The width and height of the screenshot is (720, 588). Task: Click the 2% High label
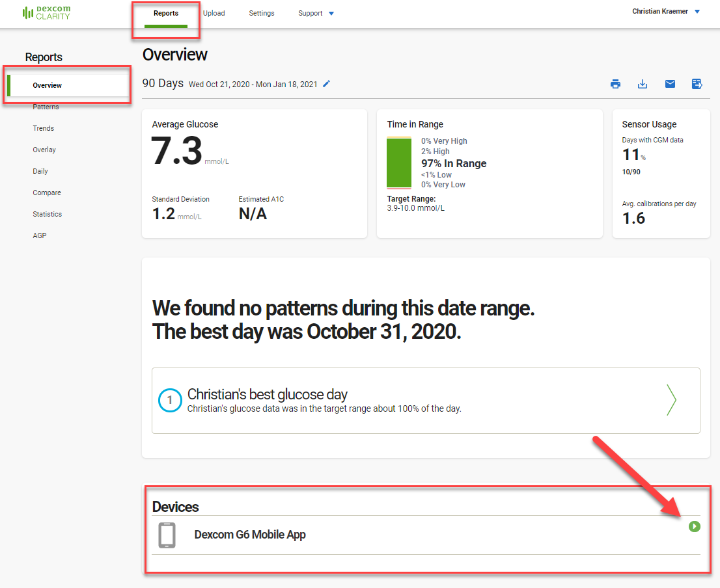(x=436, y=152)
